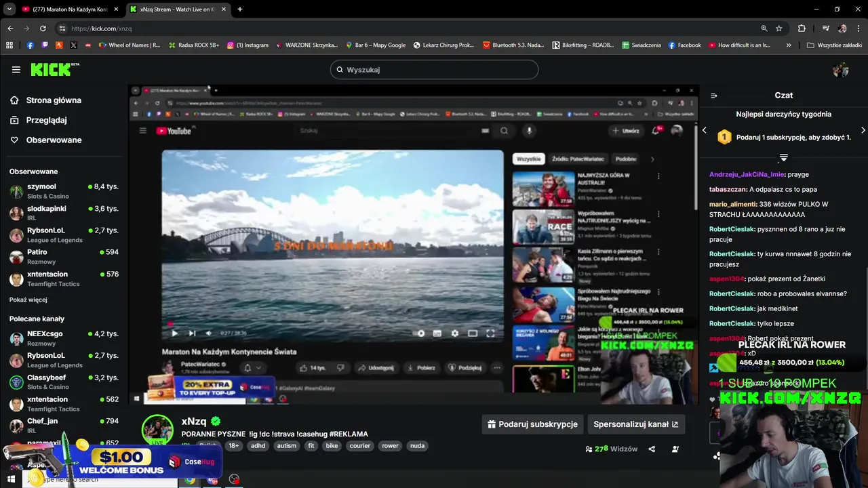Open the zoom level icon in address bar
The image size is (868, 488).
click(764, 28)
